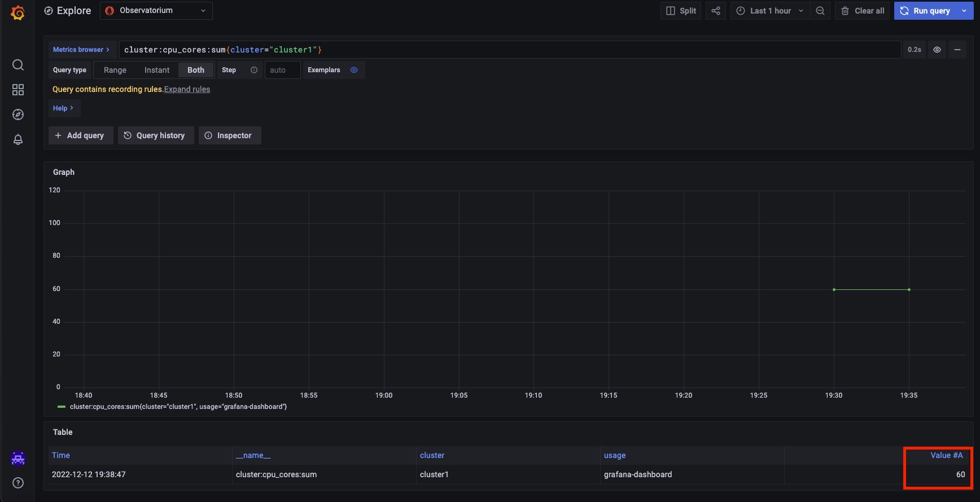Open the user avatar icon
The width and height of the screenshot is (980, 502).
pos(18,459)
